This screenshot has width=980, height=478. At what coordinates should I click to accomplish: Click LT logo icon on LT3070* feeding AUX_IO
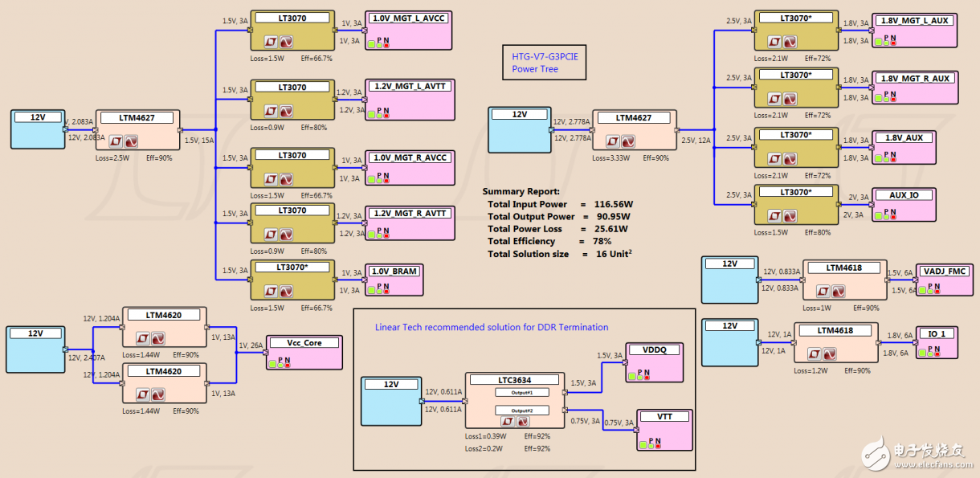[x=774, y=215]
